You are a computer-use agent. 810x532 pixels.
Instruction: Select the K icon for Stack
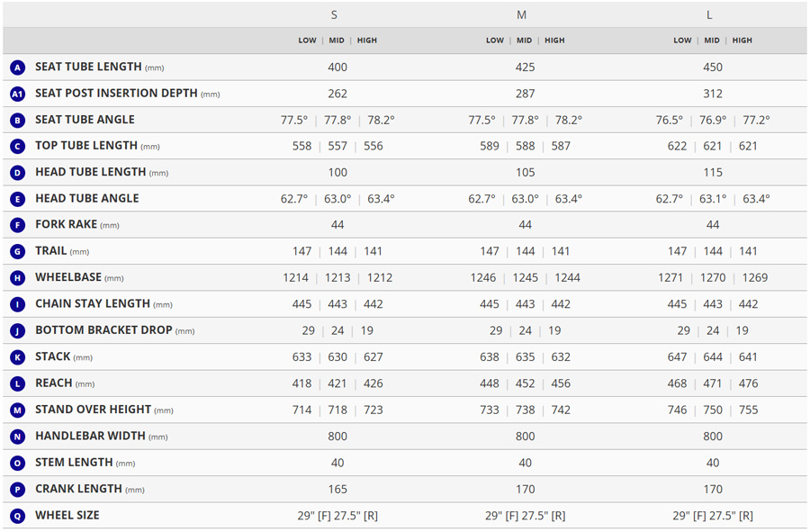[x=18, y=357]
